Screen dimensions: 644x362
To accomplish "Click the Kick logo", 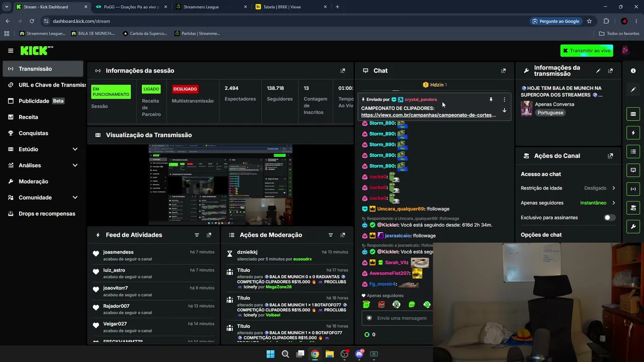I will [x=36, y=50].
